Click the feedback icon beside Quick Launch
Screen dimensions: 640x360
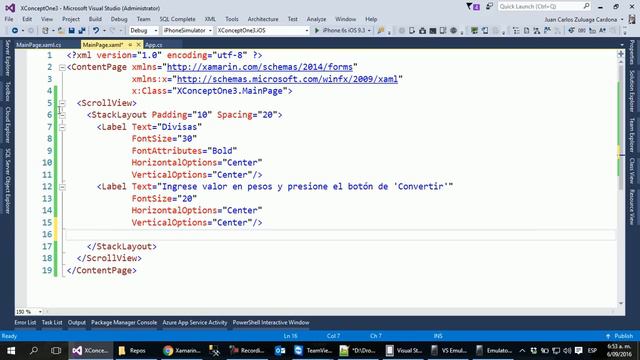pyautogui.click(x=489, y=7)
